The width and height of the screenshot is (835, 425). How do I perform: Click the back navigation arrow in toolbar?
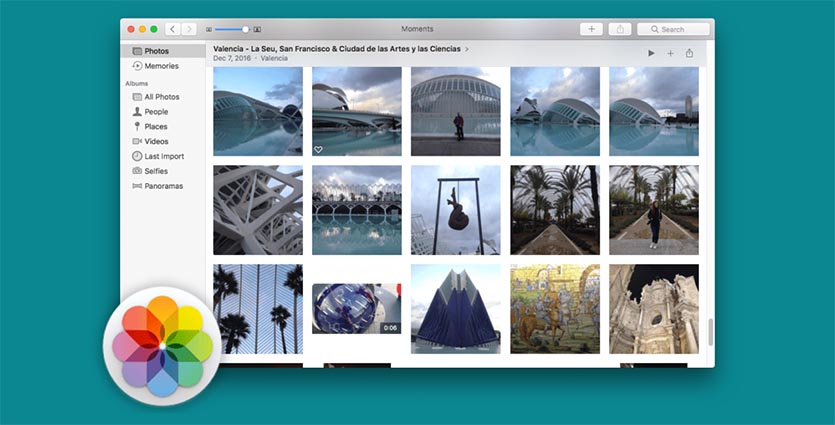(x=172, y=30)
